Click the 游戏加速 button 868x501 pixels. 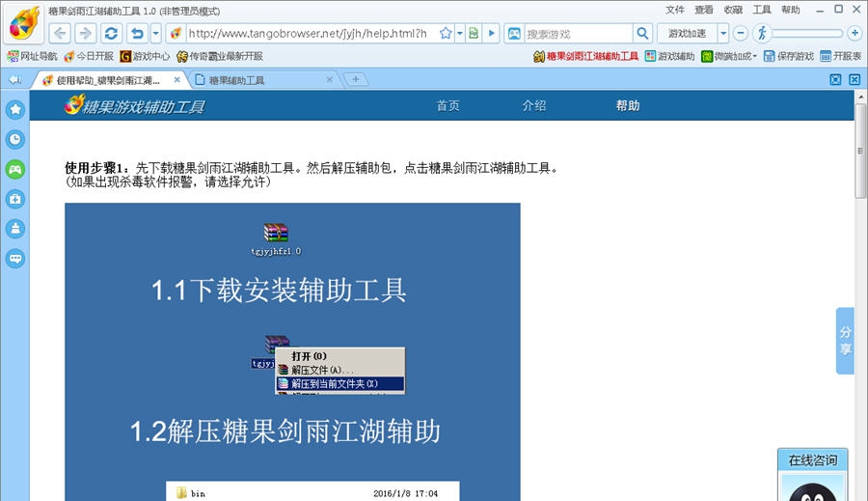click(687, 33)
